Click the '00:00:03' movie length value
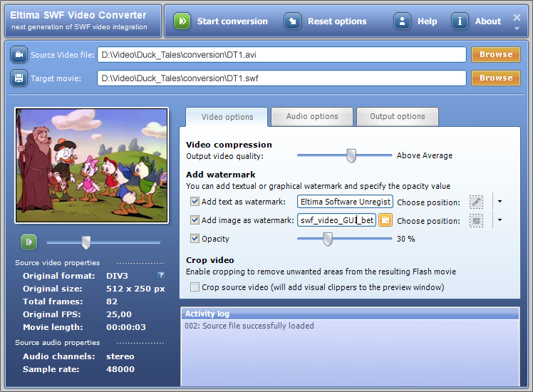This screenshot has height=392, width=533. pyautogui.click(x=126, y=327)
